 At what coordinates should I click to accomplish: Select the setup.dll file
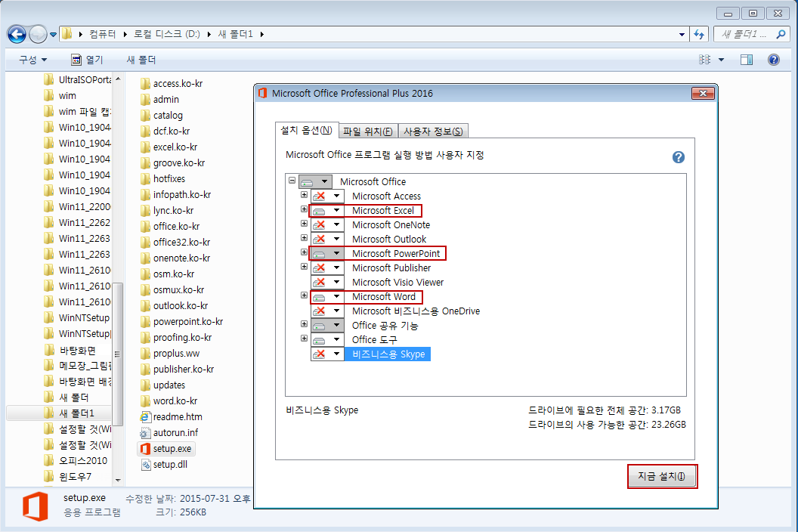165,464
